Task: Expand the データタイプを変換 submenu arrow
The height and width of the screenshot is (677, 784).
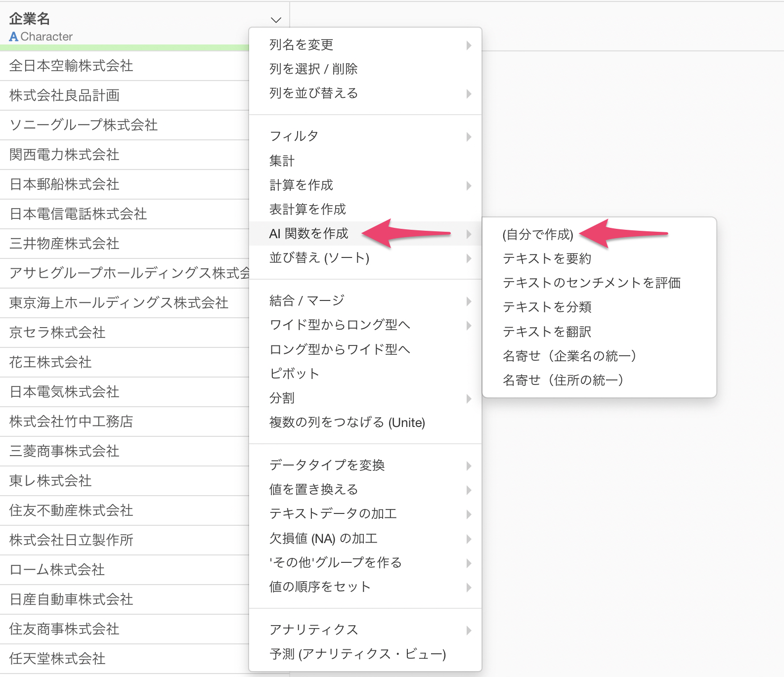Action: pyautogui.click(x=469, y=466)
